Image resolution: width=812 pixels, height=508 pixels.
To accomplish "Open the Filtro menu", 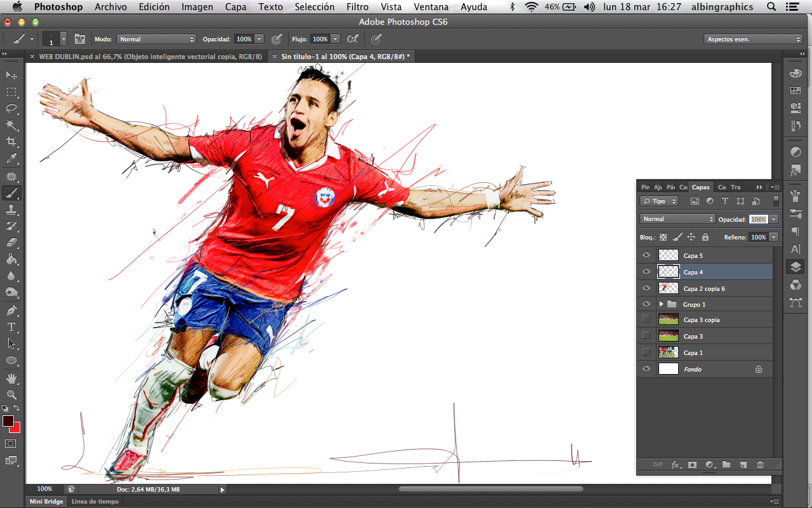I will click(x=357, y=7).
